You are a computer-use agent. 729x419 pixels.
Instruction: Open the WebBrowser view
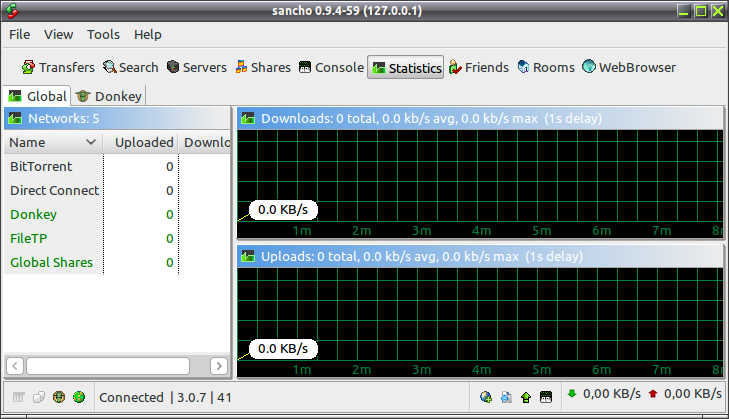(x=629, y=67)
